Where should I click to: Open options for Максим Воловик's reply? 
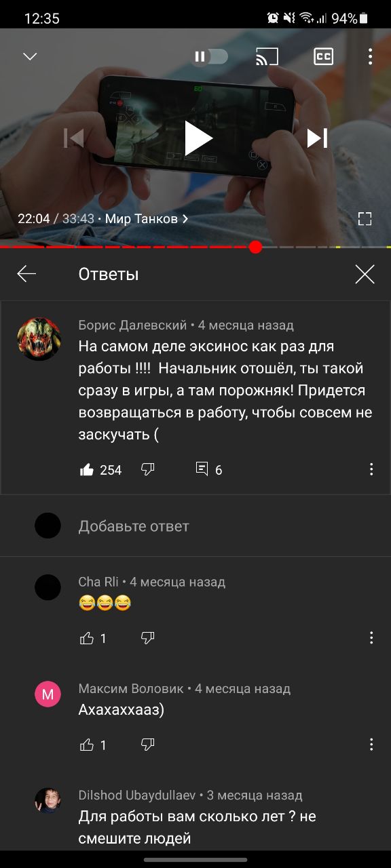point(371,745)
